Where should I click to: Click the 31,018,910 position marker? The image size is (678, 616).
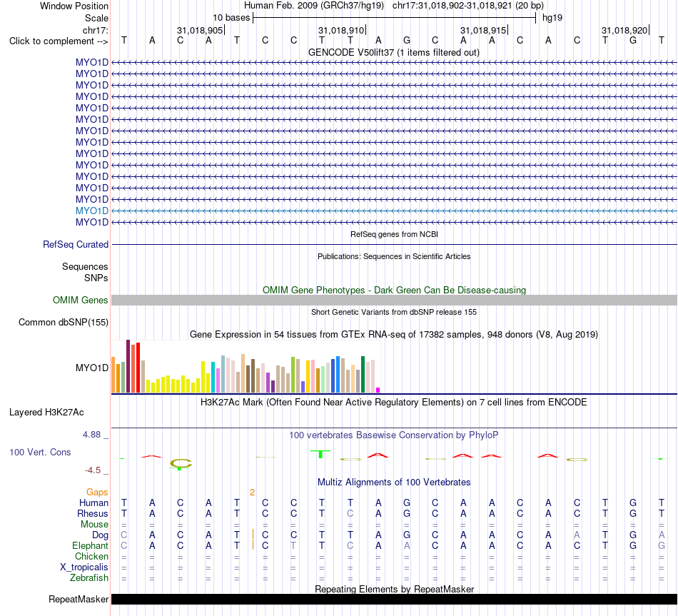click(x=341, y=30)
